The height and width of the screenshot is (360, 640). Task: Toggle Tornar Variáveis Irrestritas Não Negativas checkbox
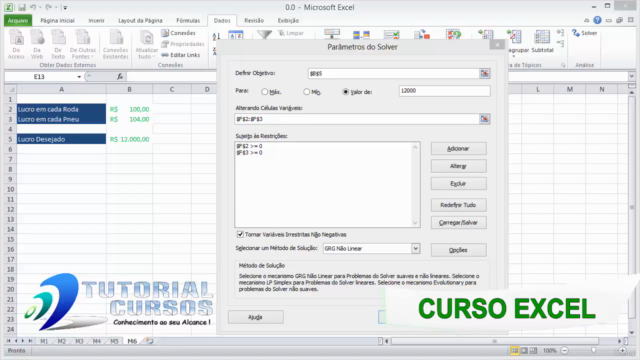[x=240, y=234]
